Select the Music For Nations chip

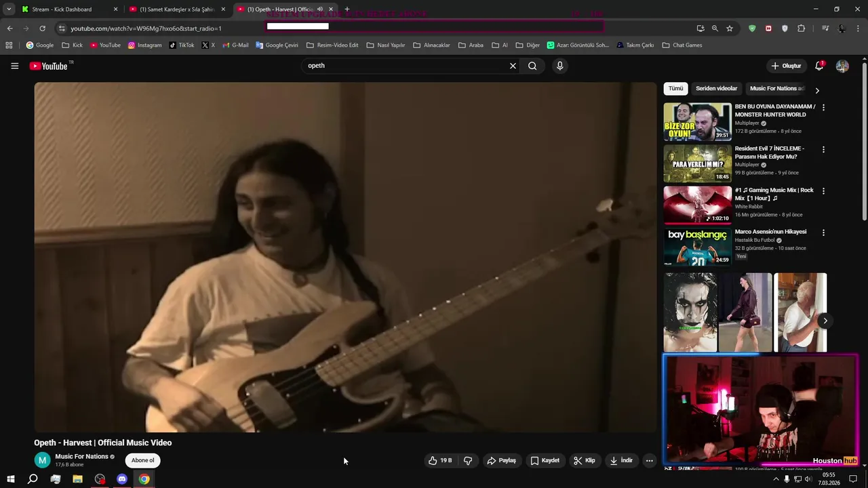(x=776, y=89)
